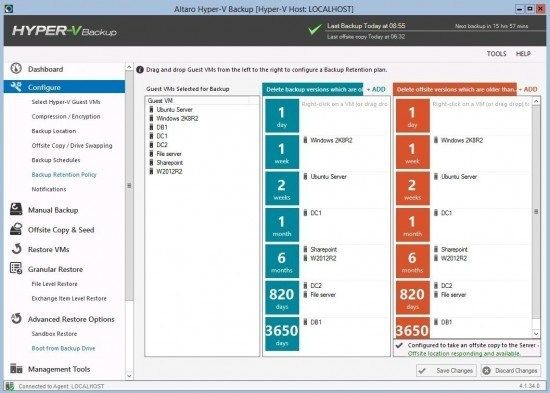The height and width of the screenshot is (393, 550).
Task: Click the agent connection status icon
Action: tap(10, 386)
